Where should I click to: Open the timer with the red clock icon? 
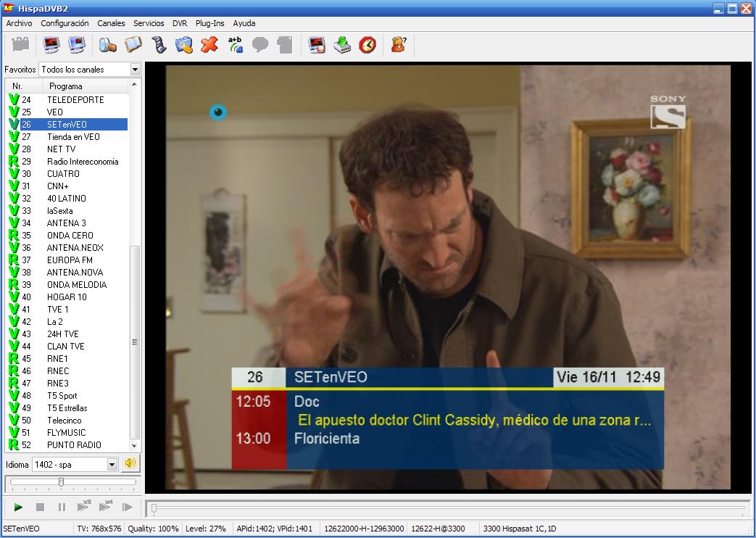[x=367, y=45]
